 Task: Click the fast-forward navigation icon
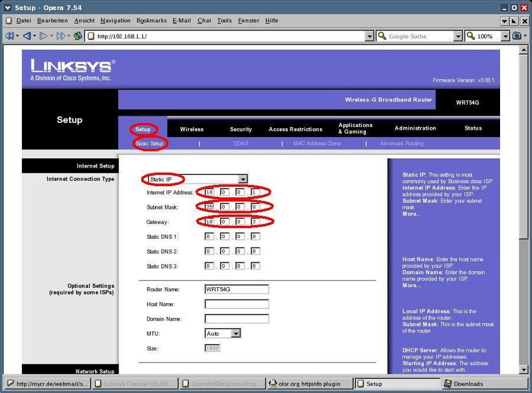(x=61, y=36)
